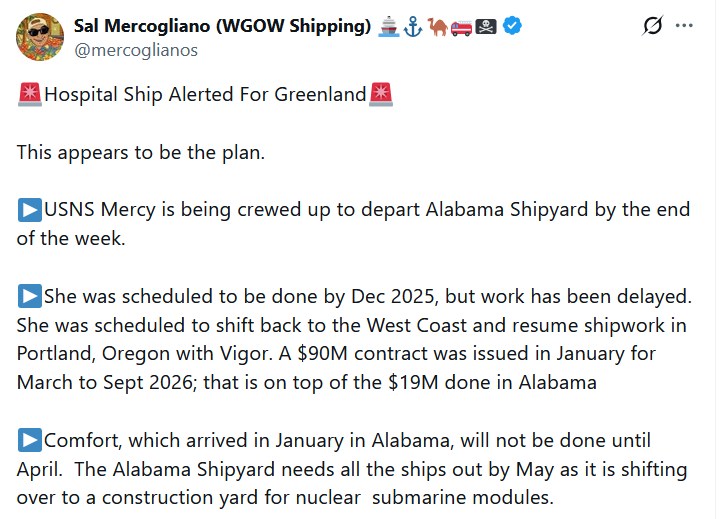Open the three-dot More options menu
Screen dimensions: 722x519
point(685,26)
